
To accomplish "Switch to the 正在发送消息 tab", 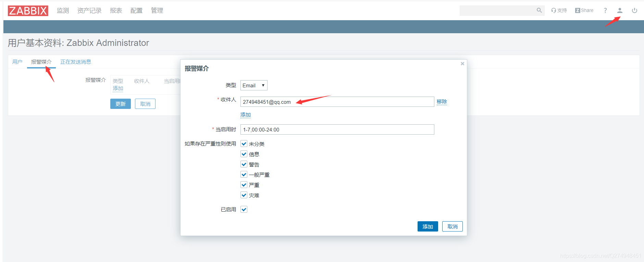I will (76, 62).
